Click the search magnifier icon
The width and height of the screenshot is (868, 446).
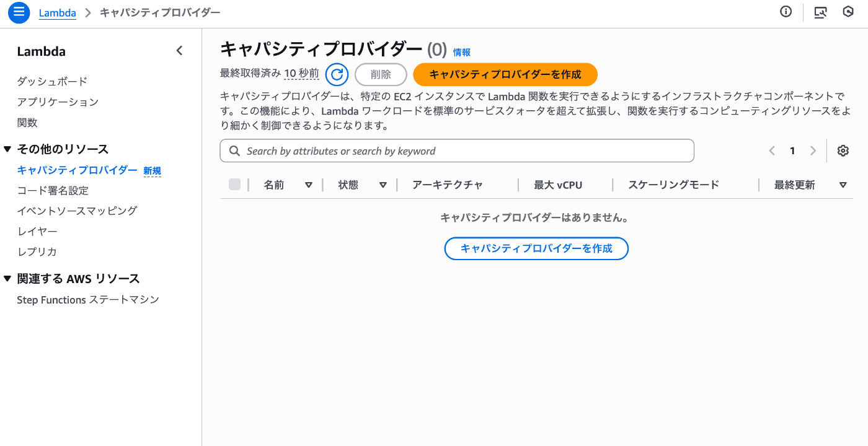coord(234,151)
